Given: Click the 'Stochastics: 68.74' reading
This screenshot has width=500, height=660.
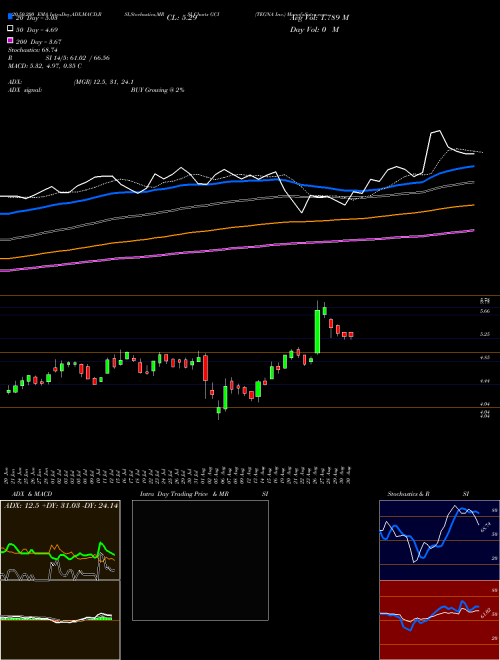Looking at the screenshot, I should 33,50.
